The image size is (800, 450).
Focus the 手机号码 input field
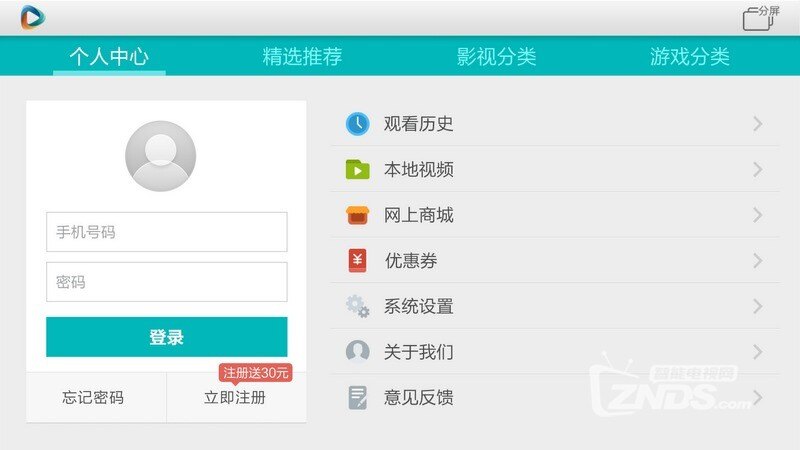pyautogui.click(x=166, y=232)
